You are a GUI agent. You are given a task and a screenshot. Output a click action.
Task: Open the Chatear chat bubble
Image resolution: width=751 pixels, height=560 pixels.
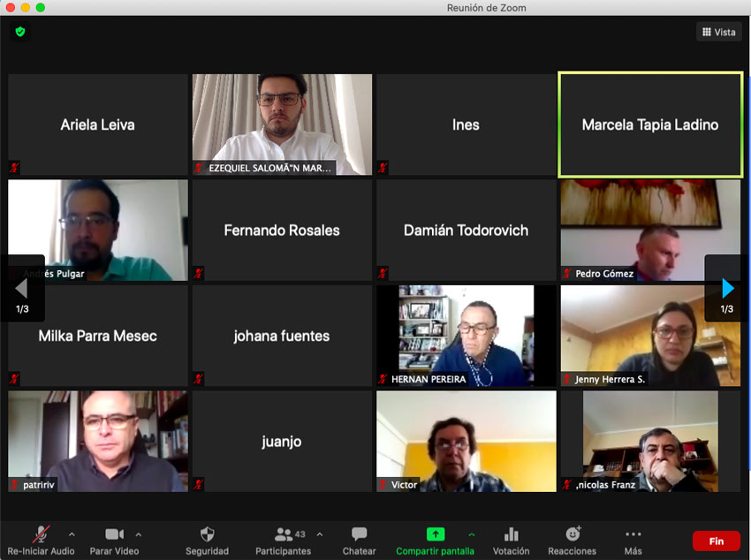359,534
